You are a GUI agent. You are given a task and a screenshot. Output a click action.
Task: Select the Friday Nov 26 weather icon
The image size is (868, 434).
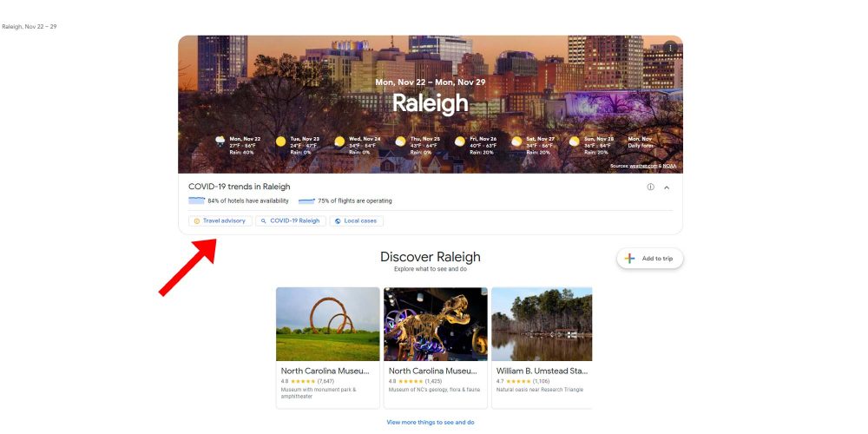tap(460, 141)
